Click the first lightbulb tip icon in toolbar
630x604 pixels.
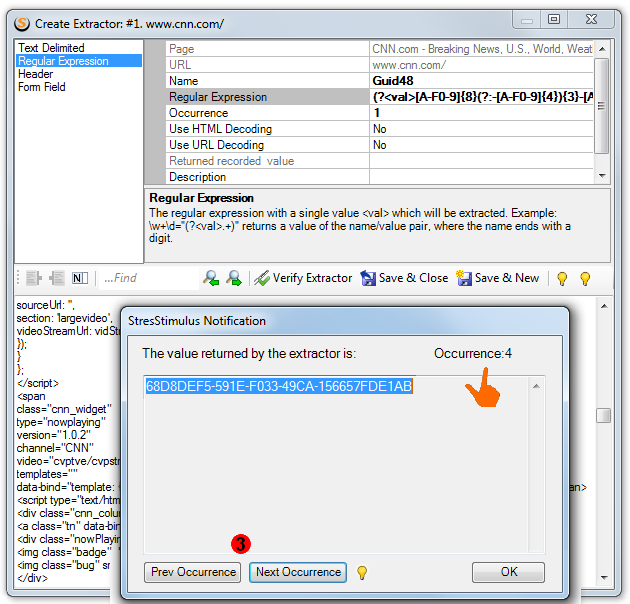click(562, 278)
